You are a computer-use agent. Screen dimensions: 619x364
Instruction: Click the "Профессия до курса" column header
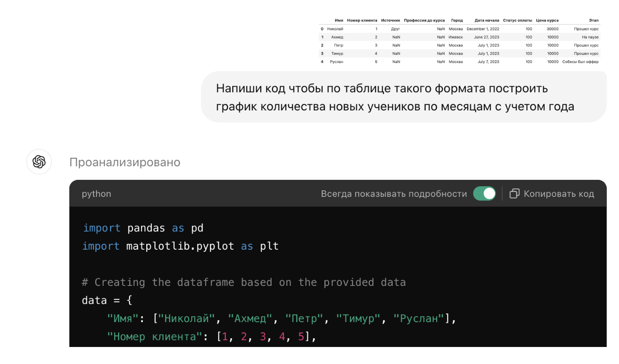(x=424, y=21)
